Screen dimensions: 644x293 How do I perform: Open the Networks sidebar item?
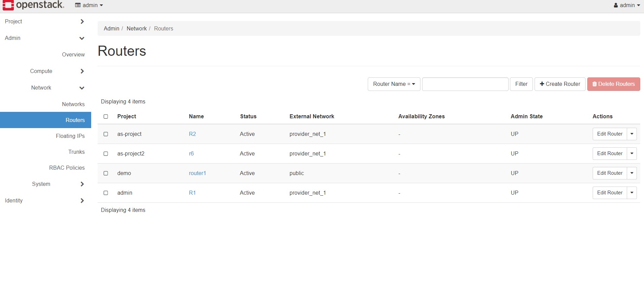73,104
